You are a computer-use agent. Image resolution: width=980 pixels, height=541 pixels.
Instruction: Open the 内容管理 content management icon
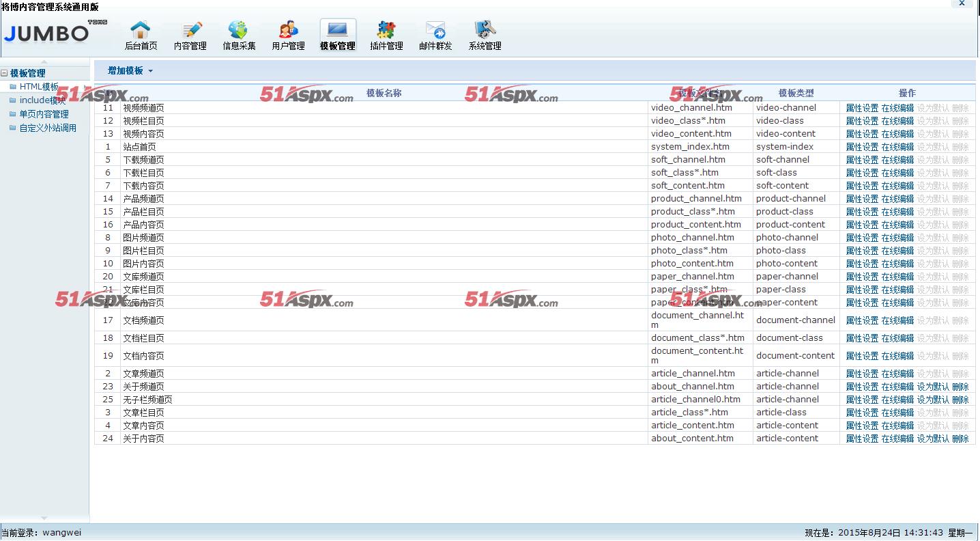click(190, 31)
